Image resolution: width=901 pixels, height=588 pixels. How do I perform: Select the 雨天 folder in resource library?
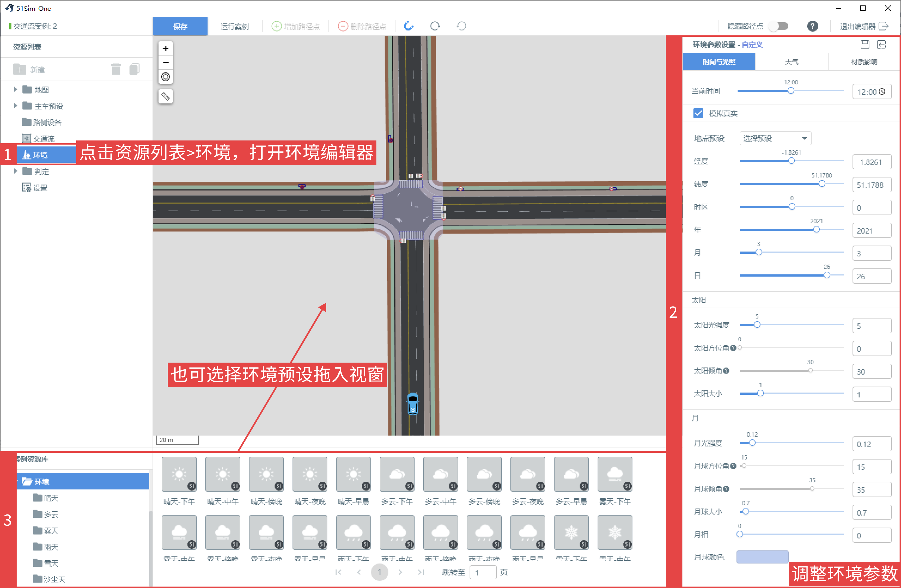click(x=51, y=547)
